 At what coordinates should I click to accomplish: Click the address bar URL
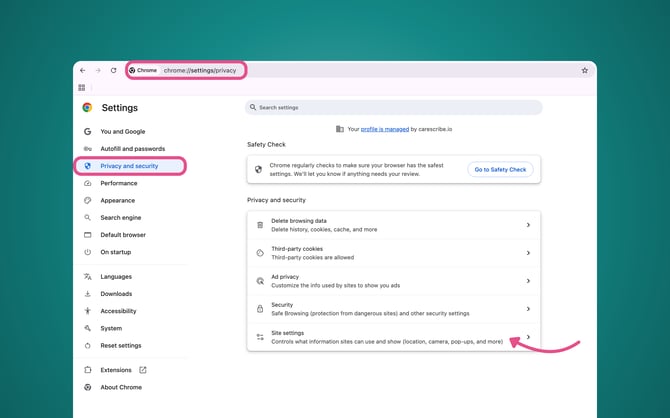pos(200,70)
